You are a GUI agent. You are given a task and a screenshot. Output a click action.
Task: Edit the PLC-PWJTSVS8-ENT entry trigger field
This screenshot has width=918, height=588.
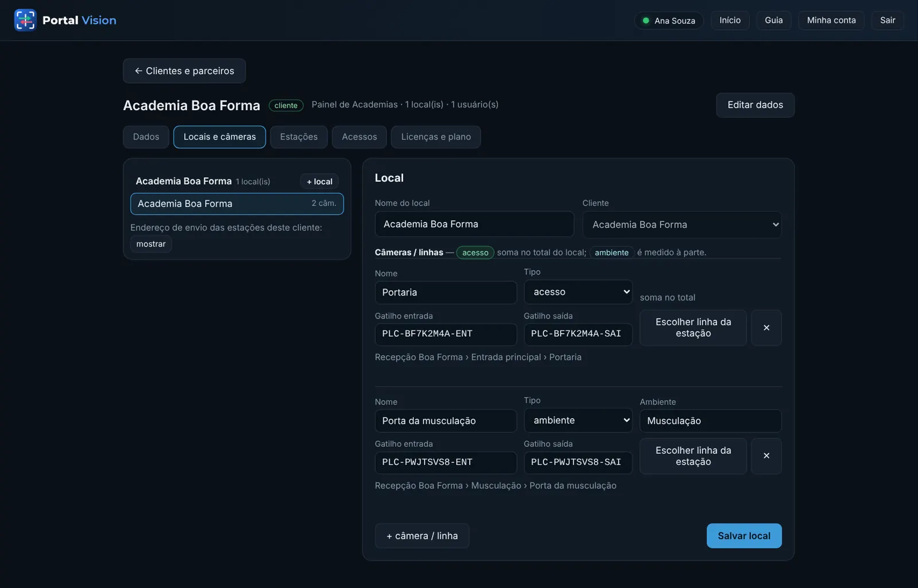446,462
